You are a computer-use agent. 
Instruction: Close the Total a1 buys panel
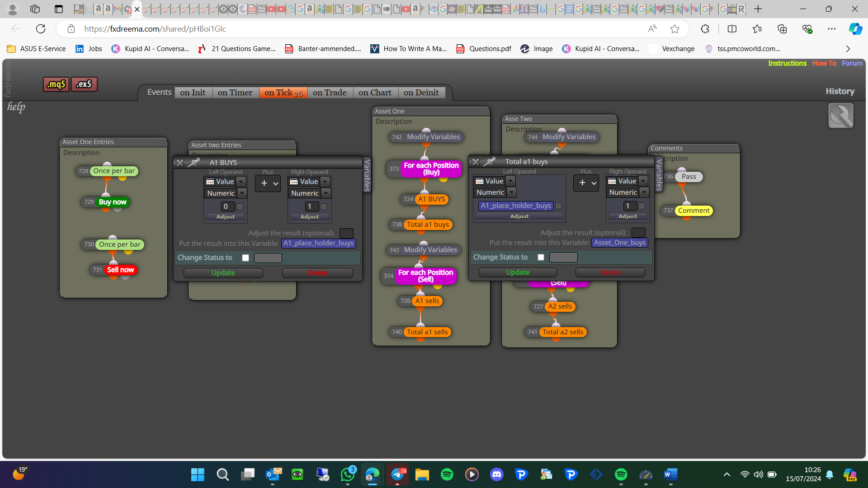pyautogui.click(x=476, y=162)
